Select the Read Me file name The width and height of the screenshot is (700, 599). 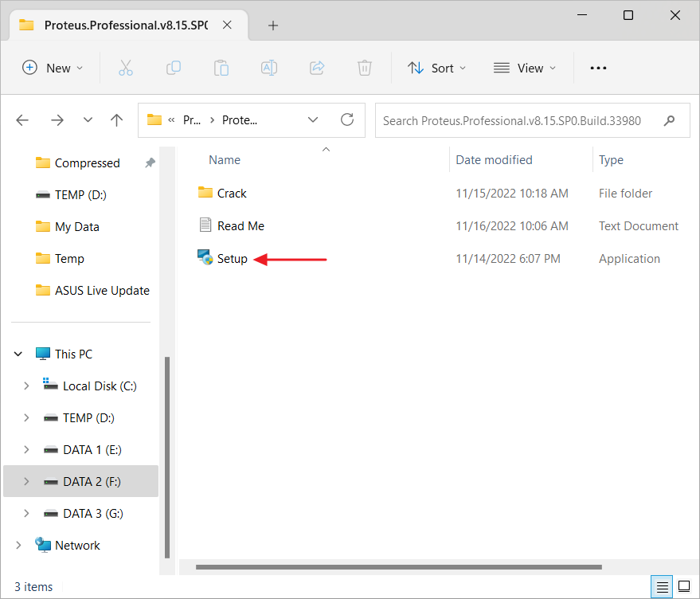[x=241, y=226]
